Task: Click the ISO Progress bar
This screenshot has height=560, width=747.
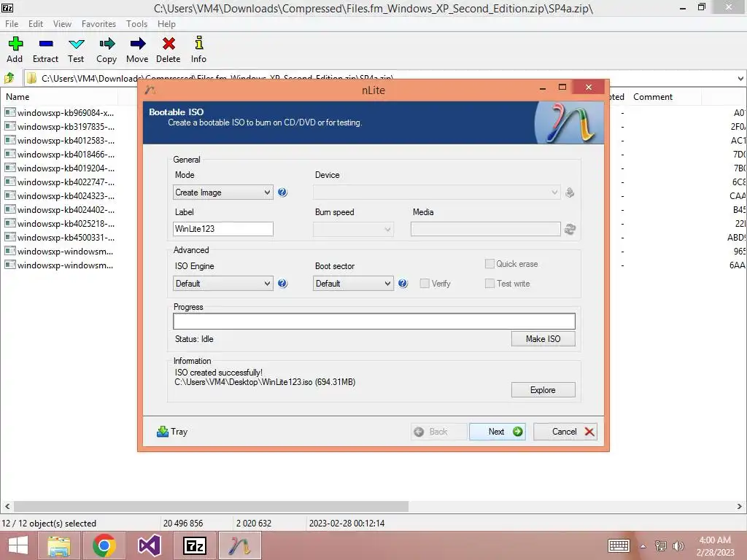Action: click(374, 322)
